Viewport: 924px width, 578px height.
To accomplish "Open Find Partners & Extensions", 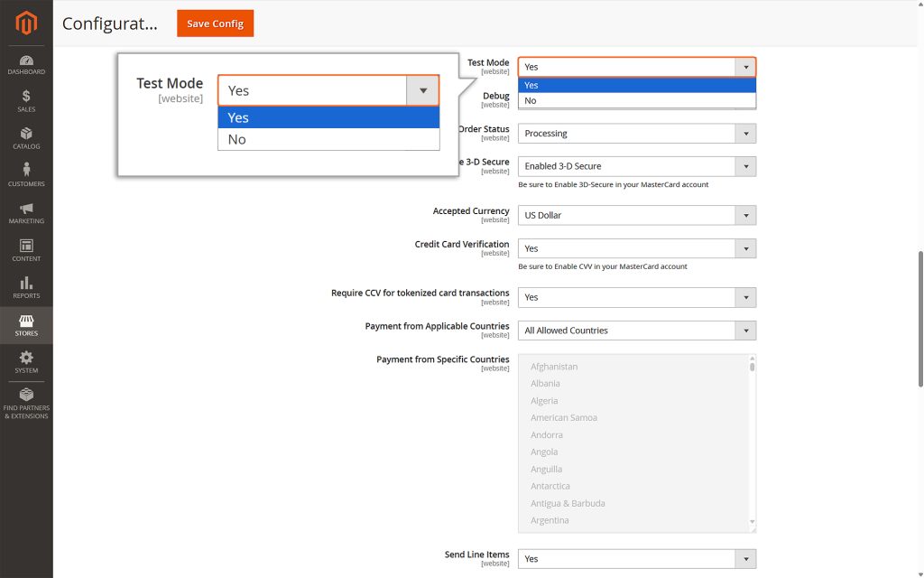I will point(25,404).
